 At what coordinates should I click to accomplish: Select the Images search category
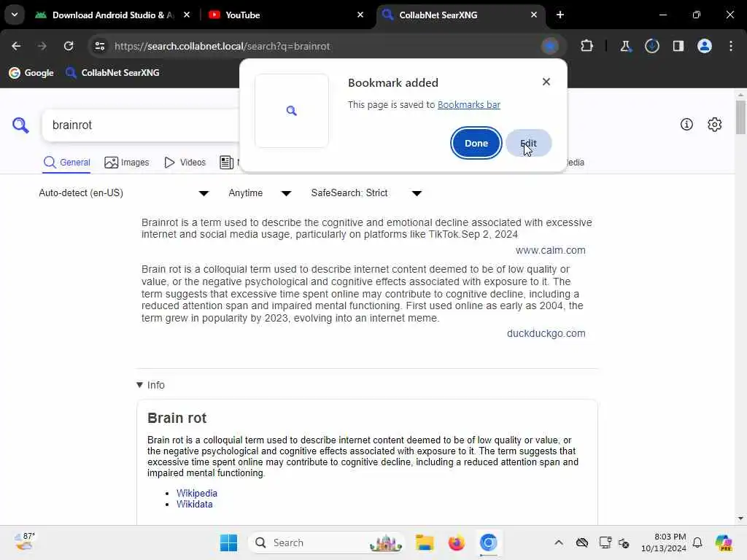click(127, 163)
